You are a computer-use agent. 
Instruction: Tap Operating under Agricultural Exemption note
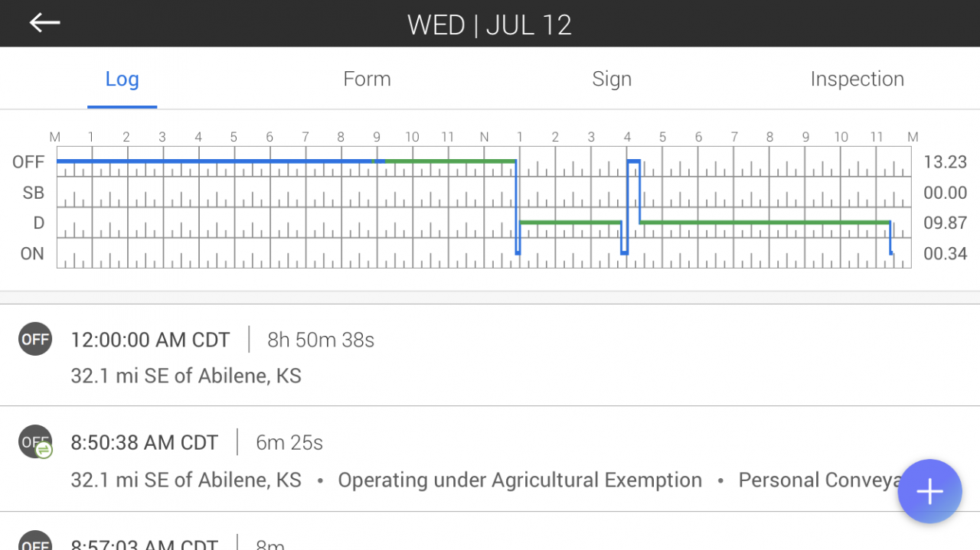pos(520,480)
